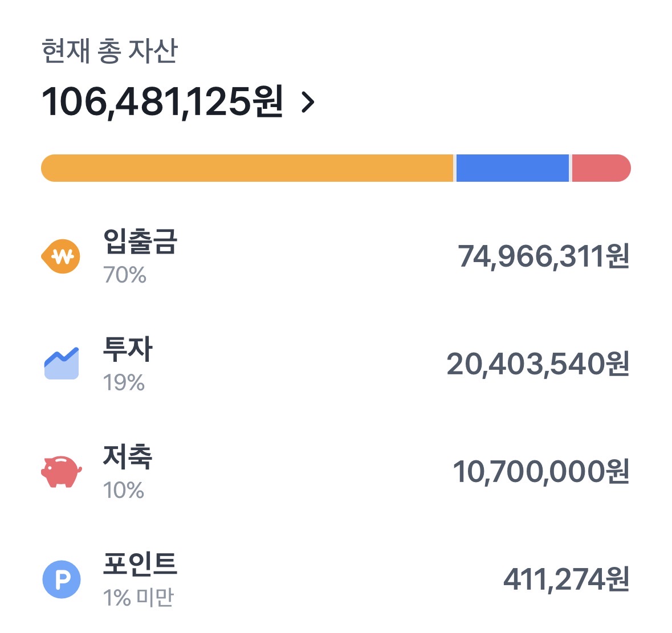
Task: Tap the 74,966,311원 deposit amount
Action: (x=543, y=256)
